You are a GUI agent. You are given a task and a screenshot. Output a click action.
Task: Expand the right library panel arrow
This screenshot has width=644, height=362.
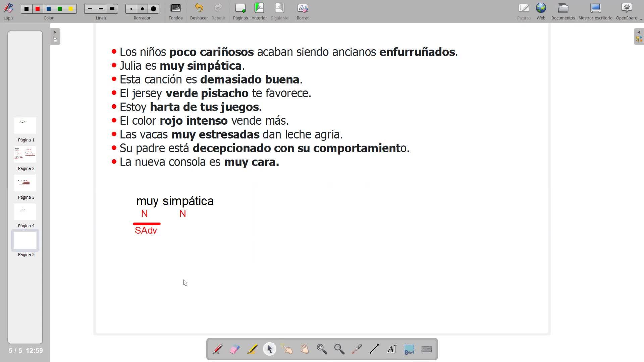click(x=639, y=33)
